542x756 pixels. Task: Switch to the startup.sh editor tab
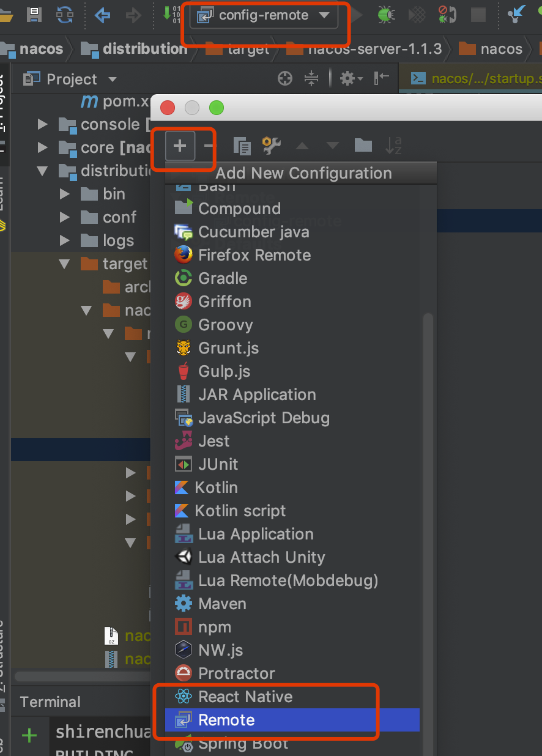pos(475,78)
